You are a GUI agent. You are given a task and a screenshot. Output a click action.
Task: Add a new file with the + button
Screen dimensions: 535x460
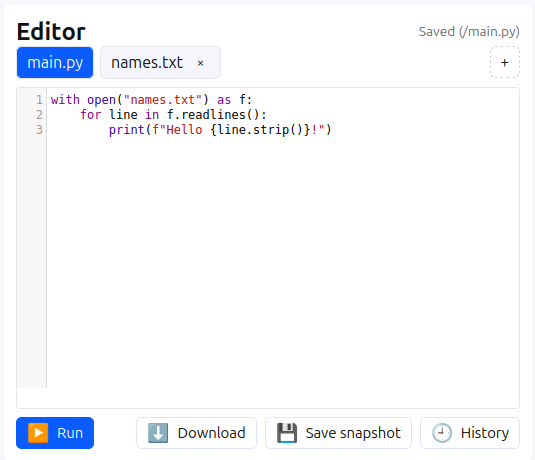tap(505, 62)
